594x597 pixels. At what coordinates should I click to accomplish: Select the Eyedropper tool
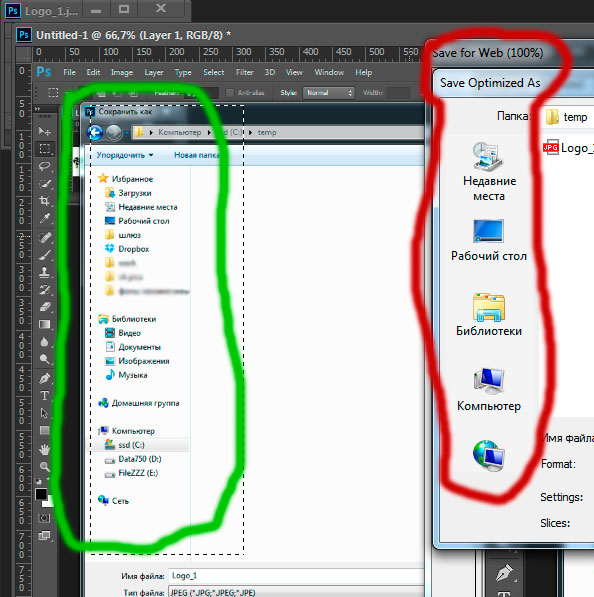[45, 218]
